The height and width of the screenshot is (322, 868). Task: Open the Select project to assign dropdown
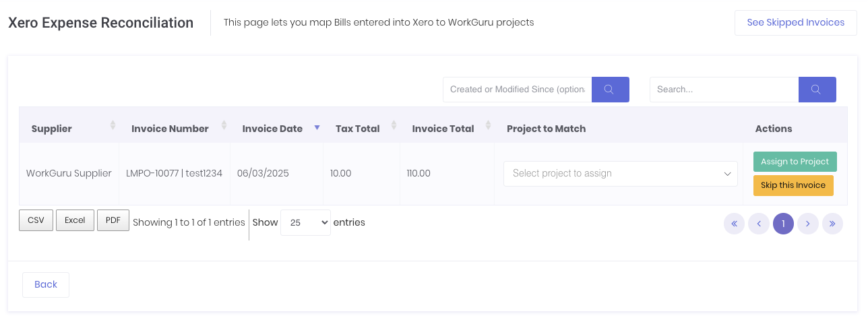621,174
